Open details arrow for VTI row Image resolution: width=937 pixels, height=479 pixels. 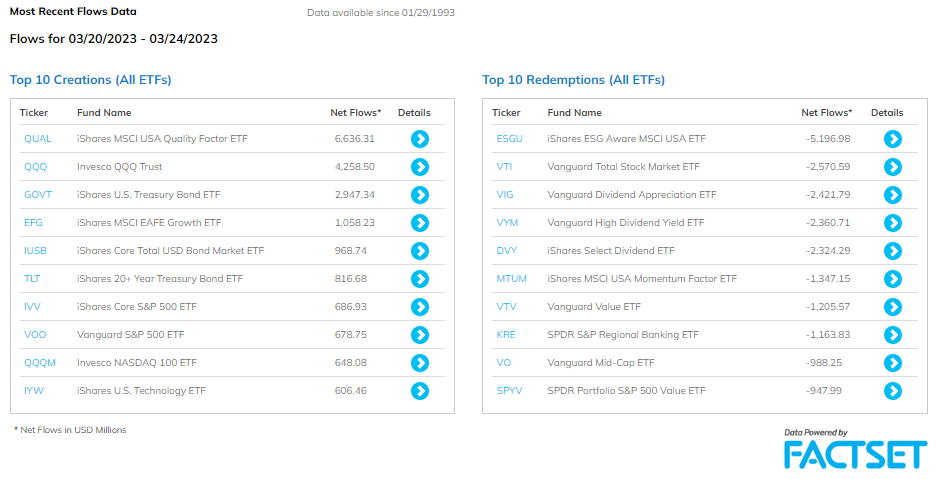coord(893,167)
